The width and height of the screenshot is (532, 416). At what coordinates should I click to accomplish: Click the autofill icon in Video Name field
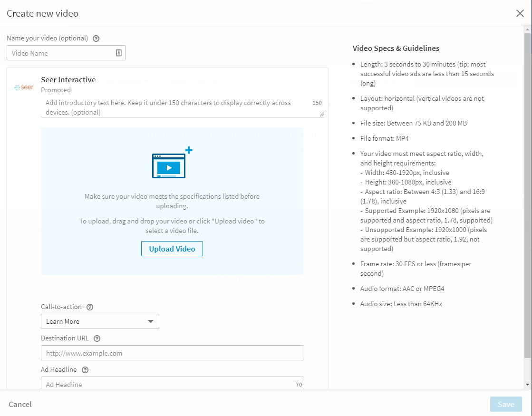[x=119, y=53]
